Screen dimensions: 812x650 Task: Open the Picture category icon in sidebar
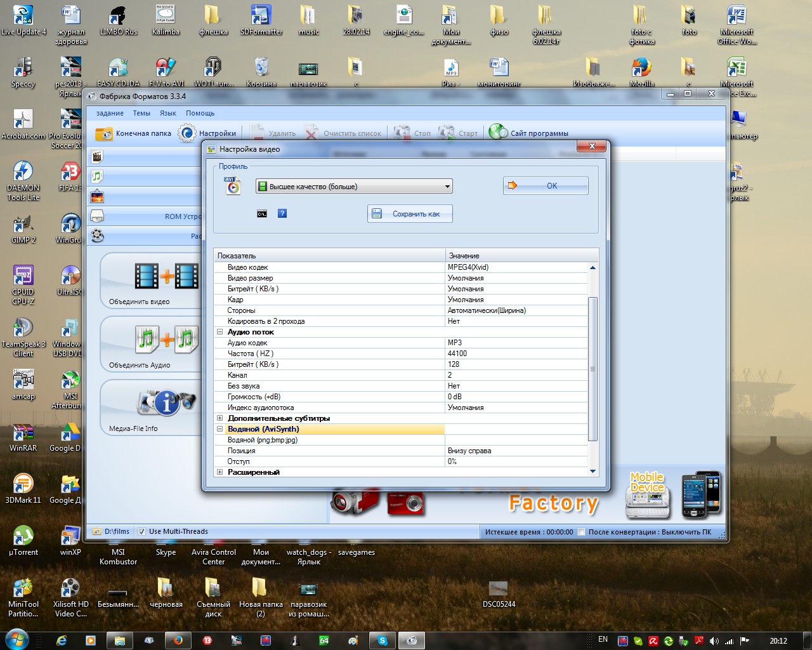[x=97, y=197]
